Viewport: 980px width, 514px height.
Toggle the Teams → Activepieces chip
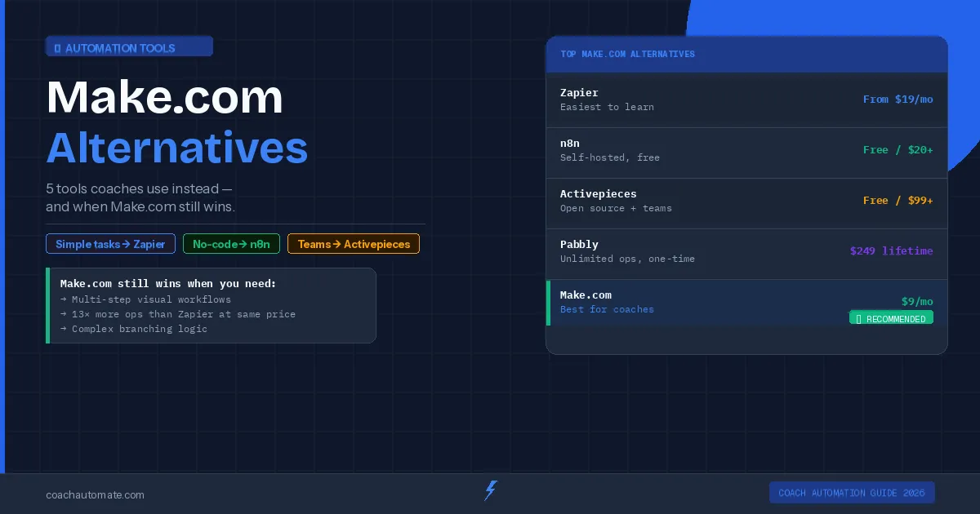[354, 243]
